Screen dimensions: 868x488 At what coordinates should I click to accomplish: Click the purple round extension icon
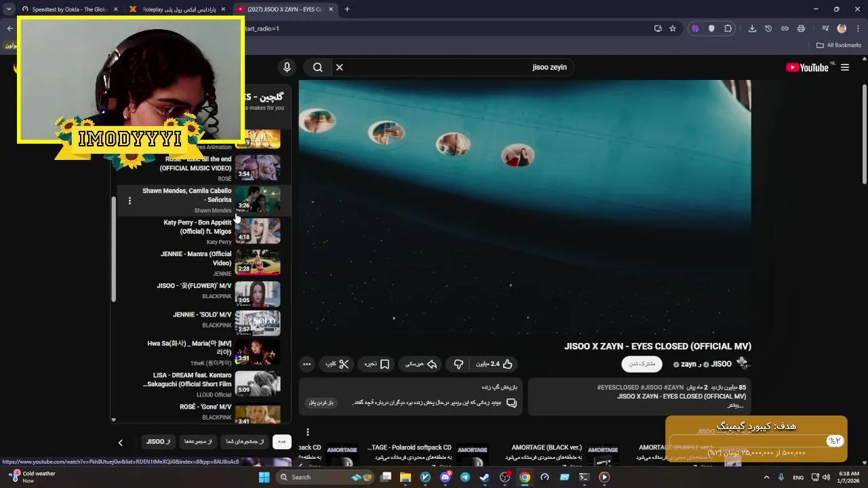tap(695, 28)
